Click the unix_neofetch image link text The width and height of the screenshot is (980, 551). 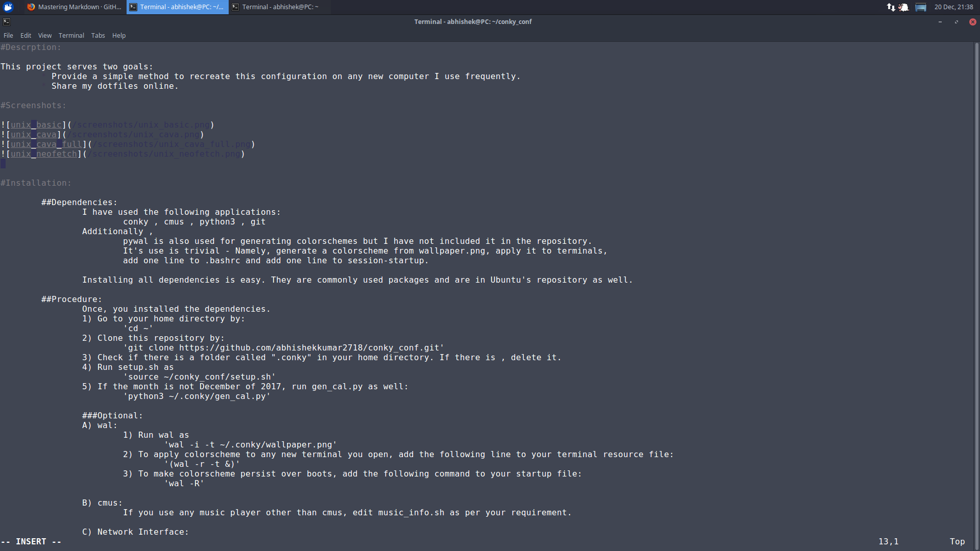pyautogui.click(x=44, y=154)
